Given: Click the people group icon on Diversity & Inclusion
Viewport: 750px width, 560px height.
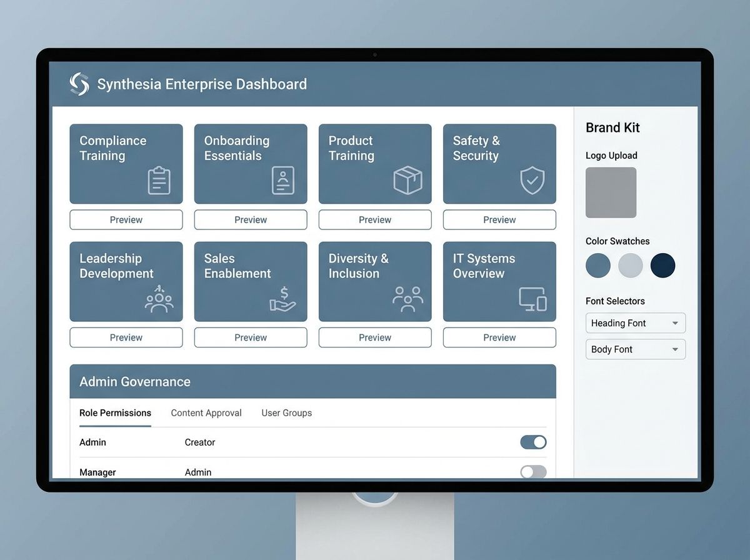Looking at the screenshot, I should tap(407, 299).
